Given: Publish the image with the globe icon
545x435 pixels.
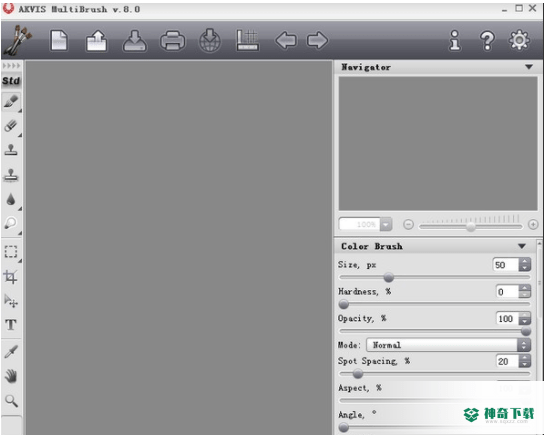Looking at the screenshot, I should [x=210, y=41].
